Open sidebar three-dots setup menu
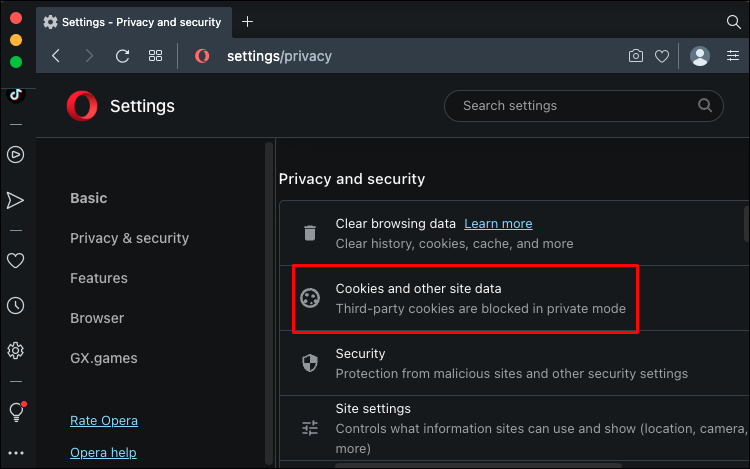Screen dimensions: 750x469 pos(15,453)
